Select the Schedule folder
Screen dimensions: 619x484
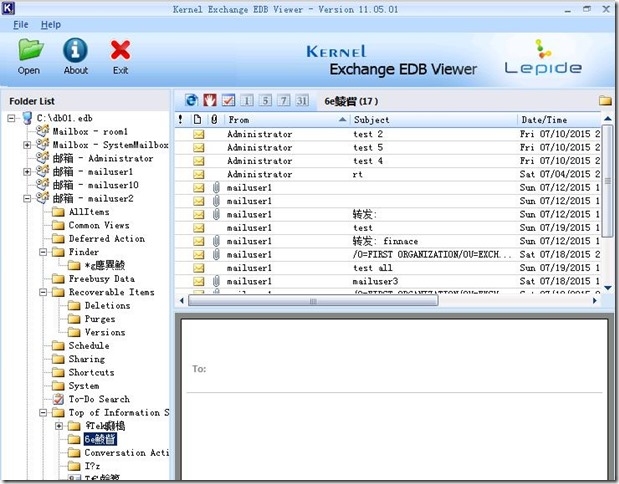[89, 346]
